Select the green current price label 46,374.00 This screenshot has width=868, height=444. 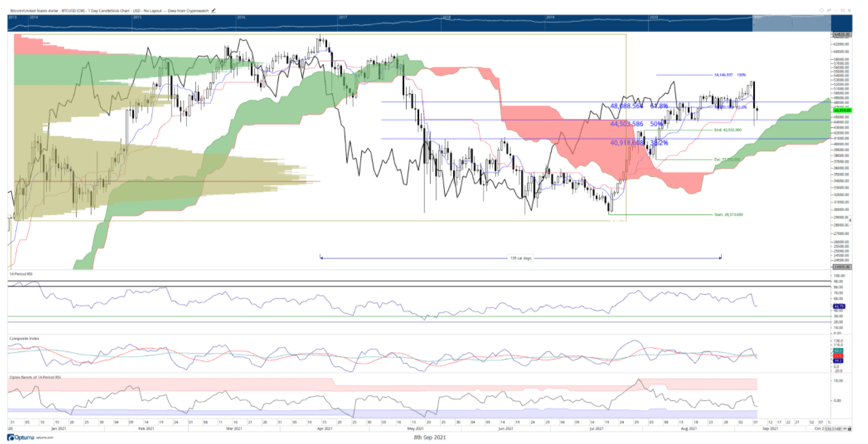click(x=843, y=110)
